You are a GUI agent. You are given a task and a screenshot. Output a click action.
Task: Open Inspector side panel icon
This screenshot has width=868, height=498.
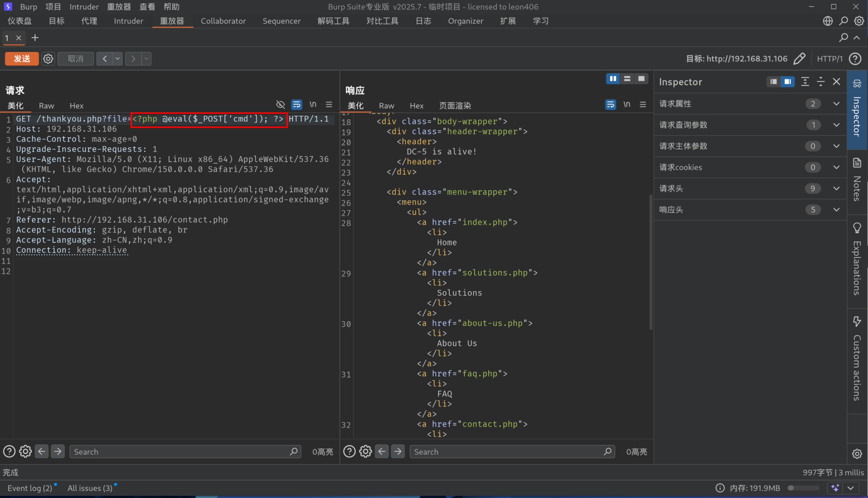pyautogui.click(x=857, y=110)
